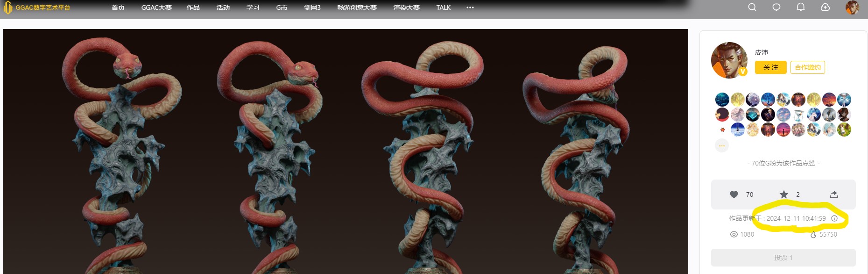868x274 pixels.
Task: Click the update timestamp 2024-12-11 10:41:59
Action: [796, 218]
